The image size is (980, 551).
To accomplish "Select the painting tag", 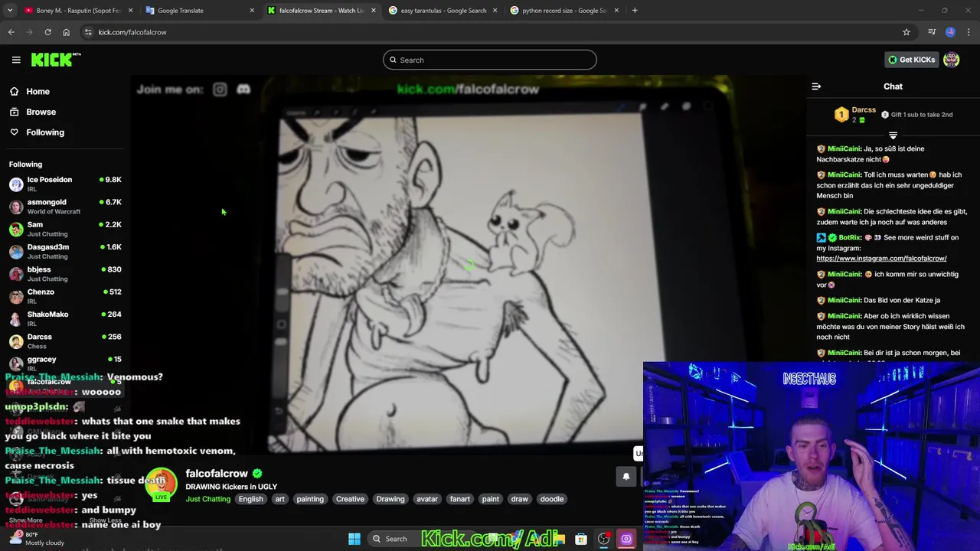I will (310, 499).
